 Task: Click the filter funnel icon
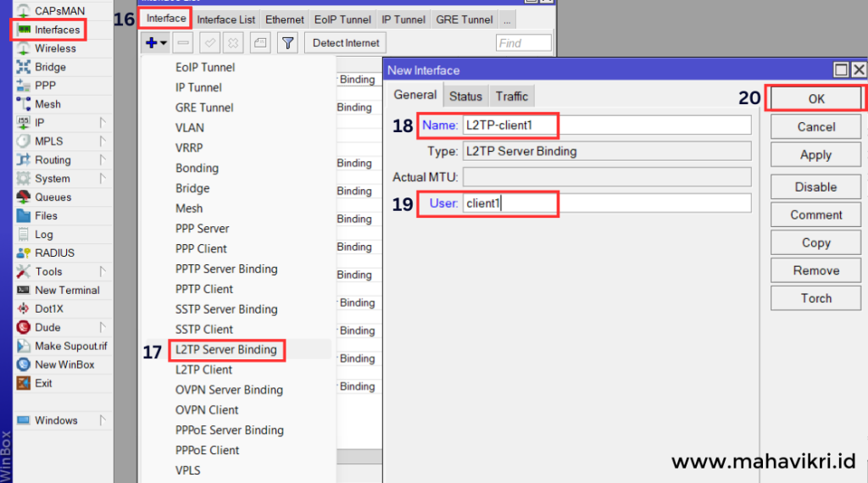click(288, 42)
